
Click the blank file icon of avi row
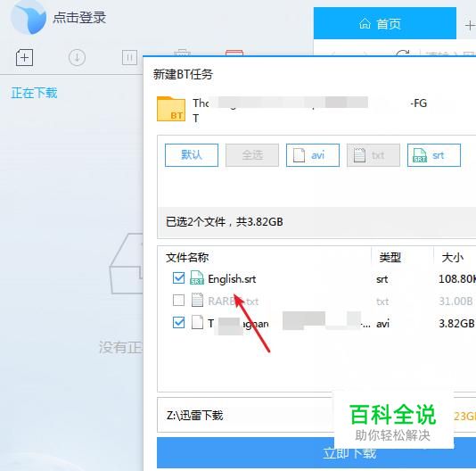(197, 322)
